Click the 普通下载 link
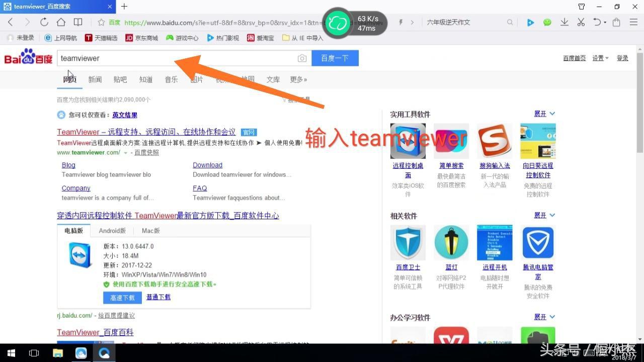 pos(158,297)
